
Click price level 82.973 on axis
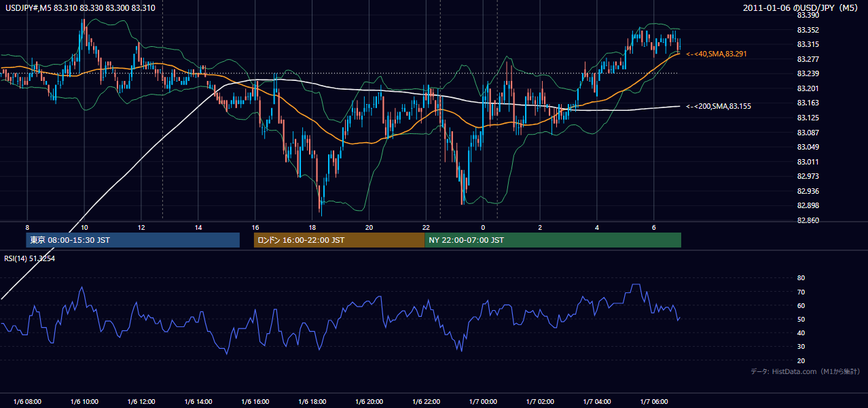(x=807, y=176)
